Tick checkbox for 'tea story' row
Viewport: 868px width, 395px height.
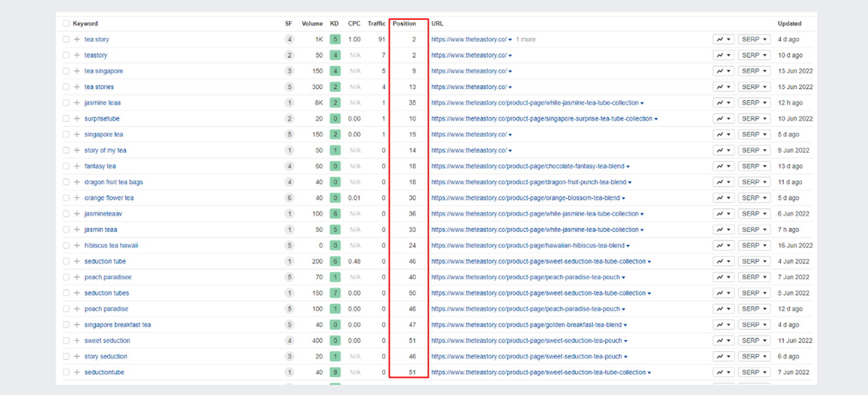coord(66,39)
